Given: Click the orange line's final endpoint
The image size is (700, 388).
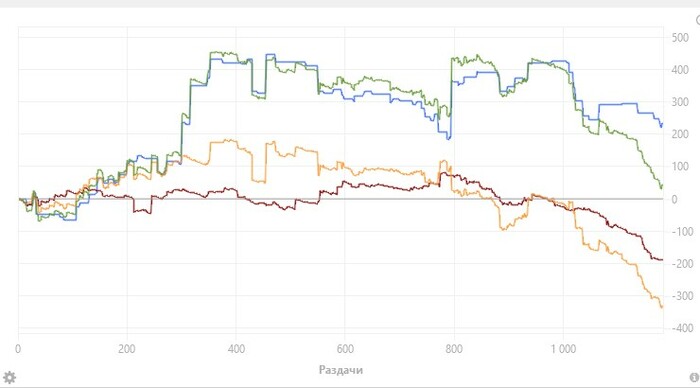Looking at the screenshot, I should 662,307.
